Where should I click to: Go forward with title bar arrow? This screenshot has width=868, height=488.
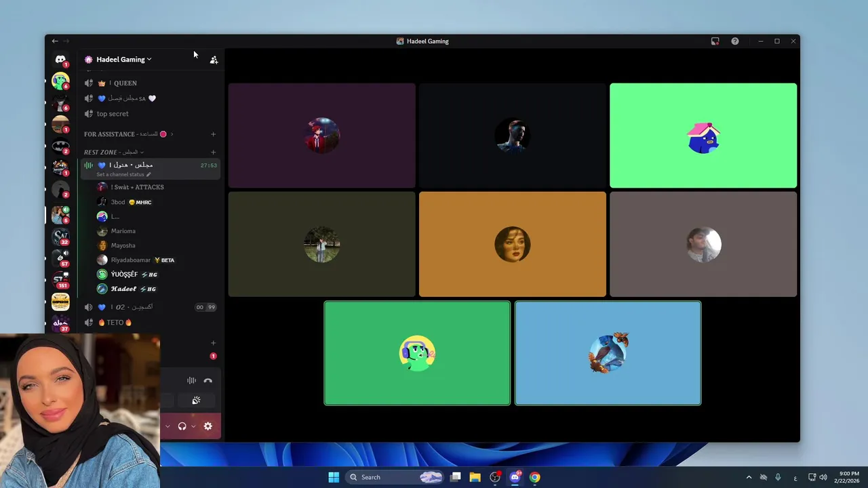pyautogui.click(x=66, y=41)
